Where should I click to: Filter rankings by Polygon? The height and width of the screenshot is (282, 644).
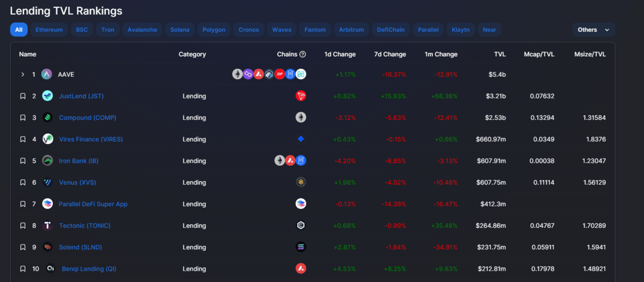(x=214, y=30)
